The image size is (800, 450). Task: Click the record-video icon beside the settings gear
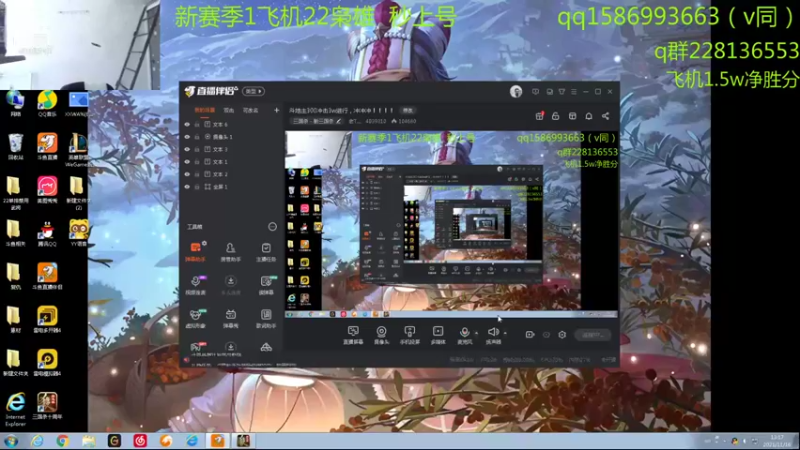coord(530,335)
